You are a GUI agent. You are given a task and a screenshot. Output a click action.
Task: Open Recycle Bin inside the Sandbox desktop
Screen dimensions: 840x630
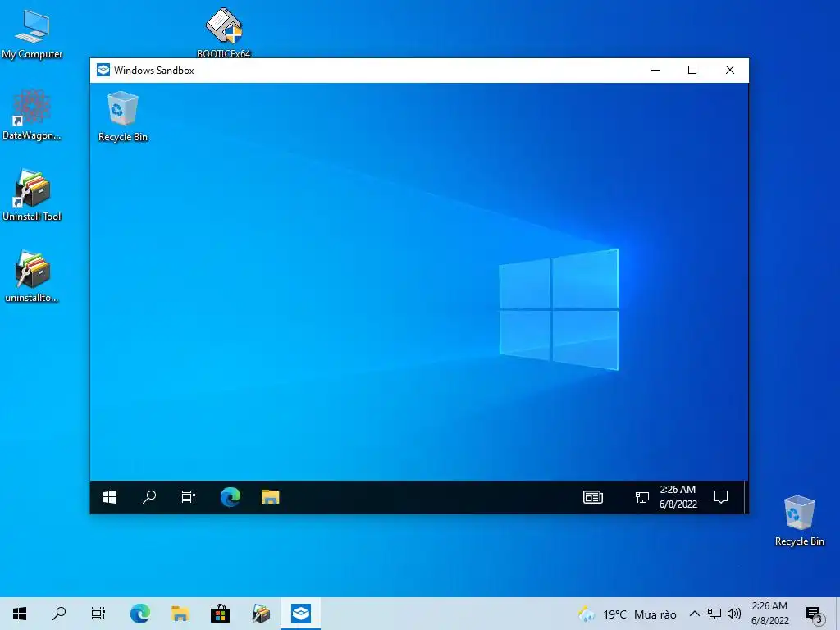(x=123, y=116)
